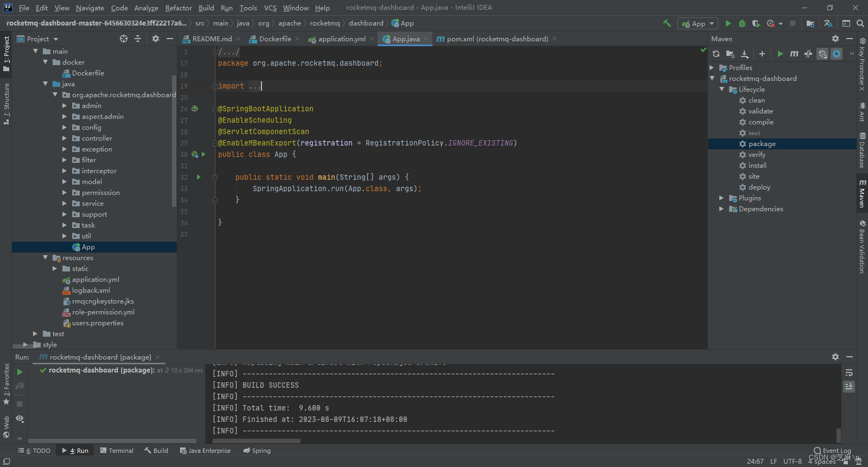Open the Terminal tool window
The width and height of the screenshot is (868, 467).
coord(117,450)
